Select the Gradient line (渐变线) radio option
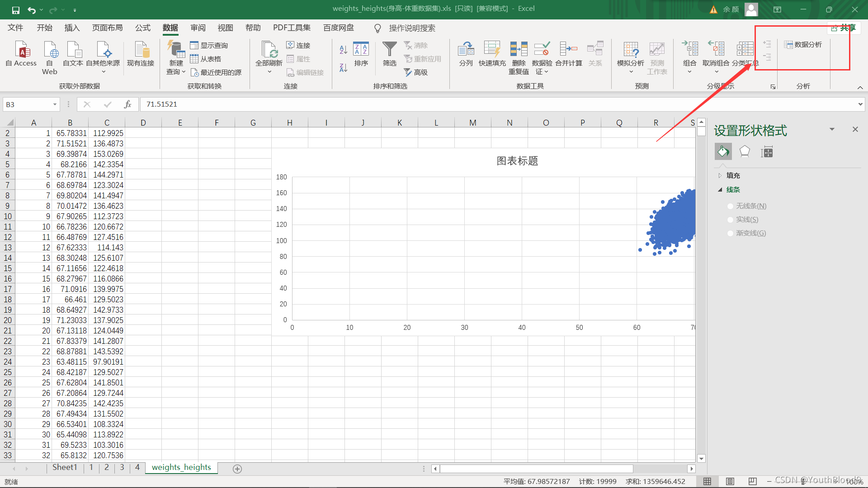Screen dimensions: 868x488 point(730,233)
